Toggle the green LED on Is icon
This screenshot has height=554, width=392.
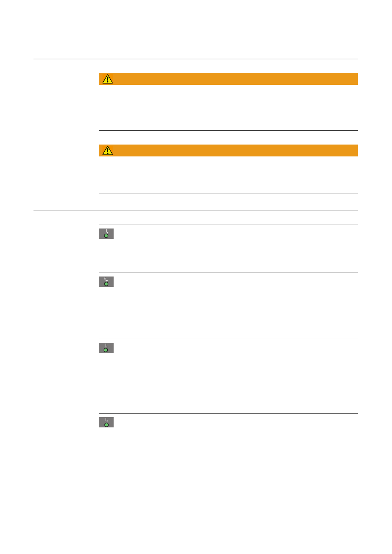tap(106, 236)
